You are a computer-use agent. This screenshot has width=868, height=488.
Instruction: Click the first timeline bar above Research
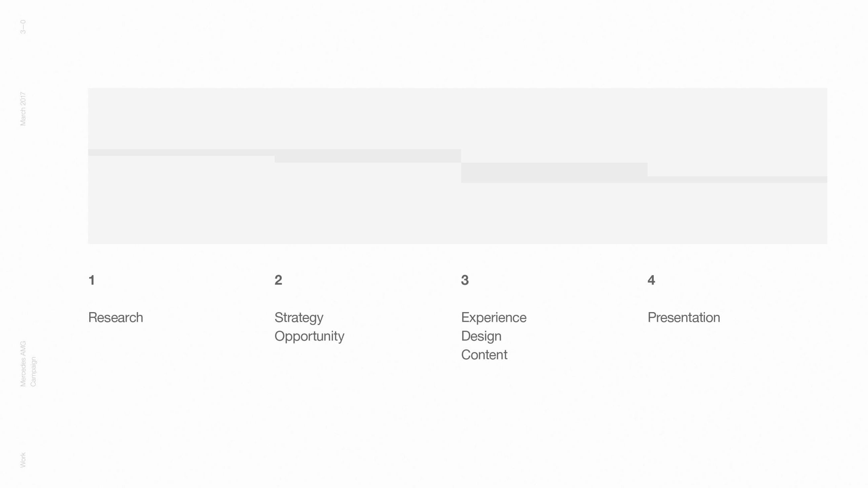(181, 153)
